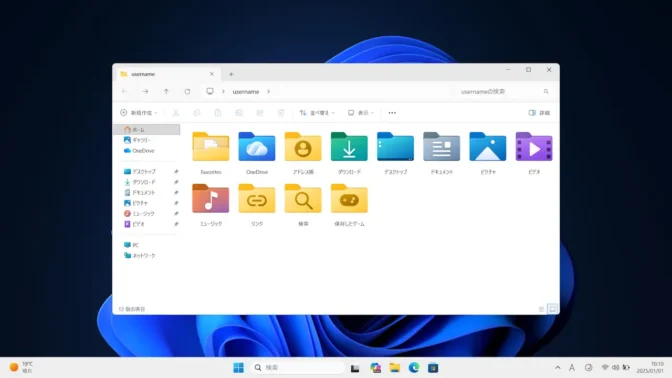The width and height of the screenshot is (672, 378).
Task: Expand chevron before username in address bar
Action: coord(223,92)
